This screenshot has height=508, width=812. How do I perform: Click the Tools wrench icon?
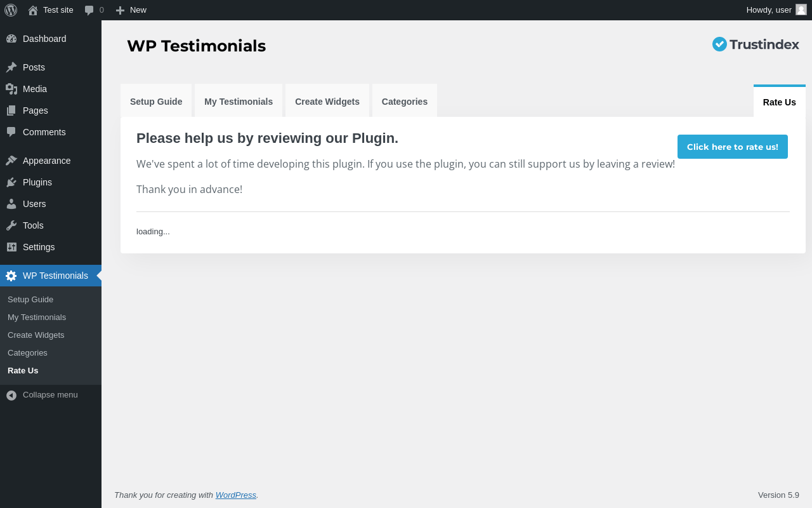(11, 225)
